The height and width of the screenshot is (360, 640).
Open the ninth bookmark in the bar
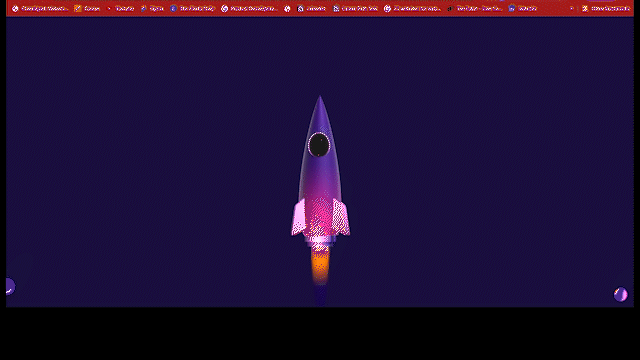(355, 9)
